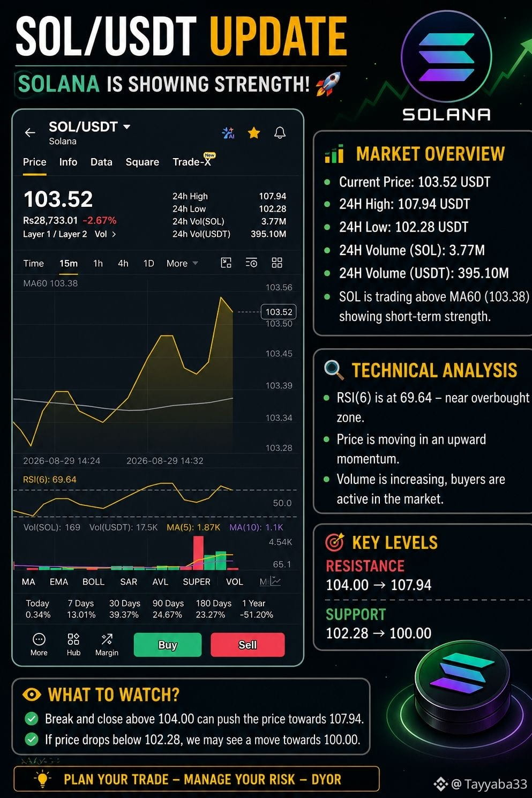Select the 1D chart interval
Screen dimensions: 532x798
click(x=148, y=263)
